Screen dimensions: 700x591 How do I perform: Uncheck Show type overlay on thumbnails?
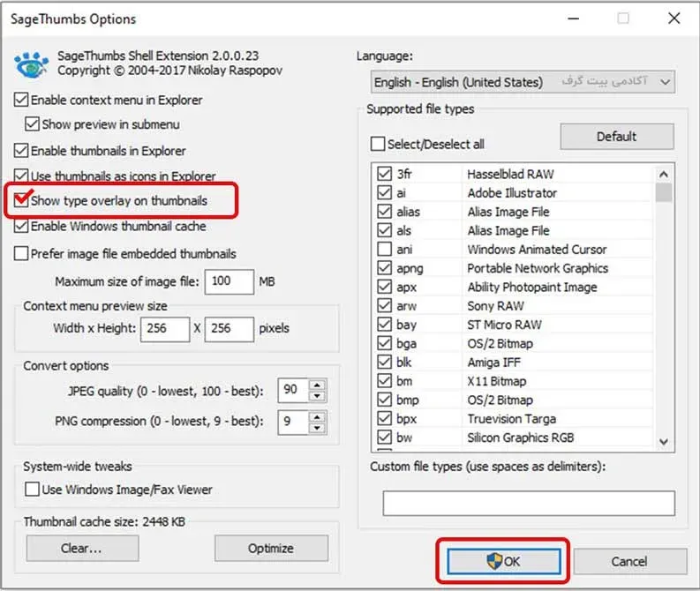21,200
